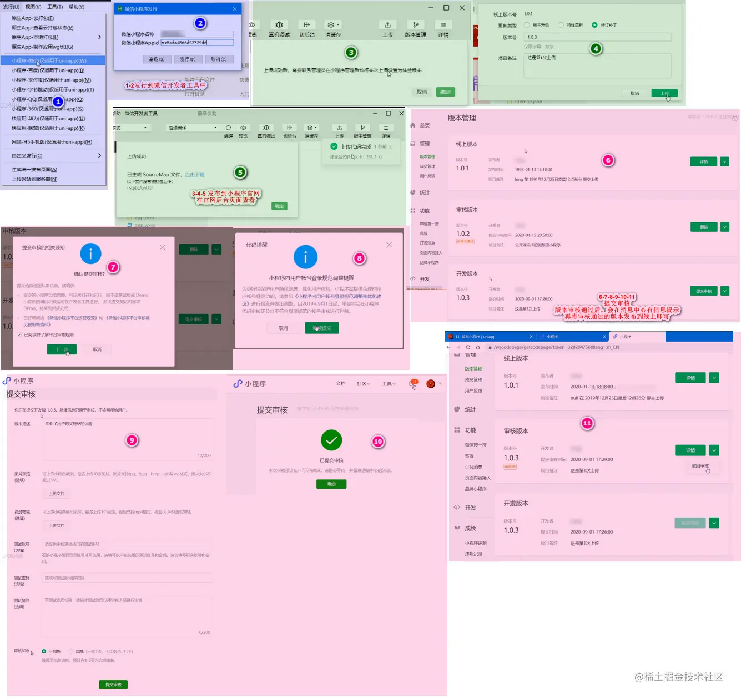Expand 原生App-本地打包 submenu arrow
Image resolution: width=741 pixels, height=700 pixels.
click(x=99, y=37)
